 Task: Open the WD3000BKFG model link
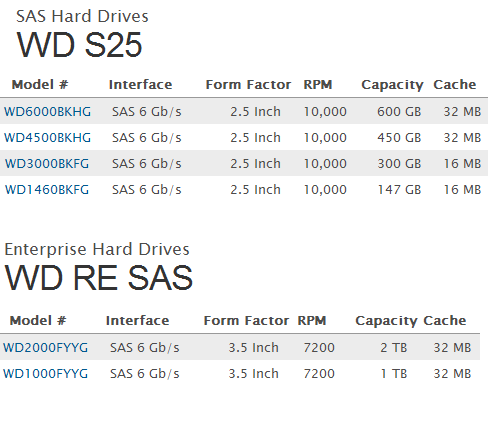pyautogui.click(x=47, y=164)
